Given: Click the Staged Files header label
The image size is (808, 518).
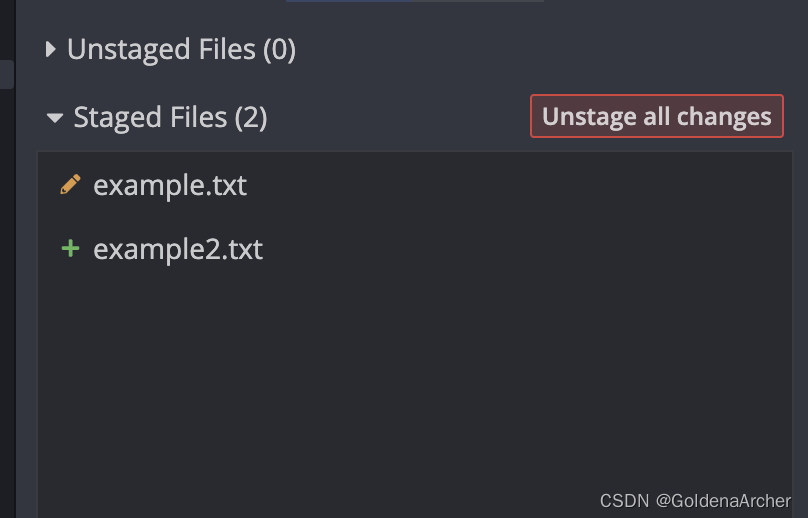Looking at the screenshot, I should click(150, 118).
